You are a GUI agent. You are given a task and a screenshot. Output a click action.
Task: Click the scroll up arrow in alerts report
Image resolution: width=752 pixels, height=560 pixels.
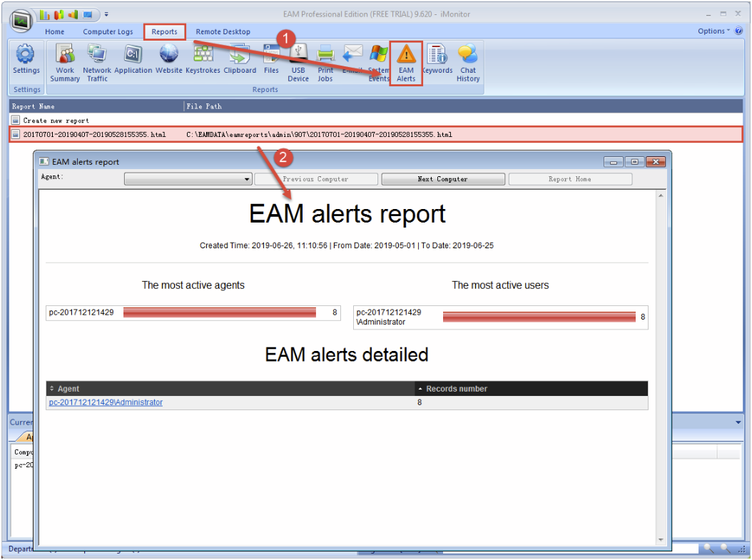[661, 195]
